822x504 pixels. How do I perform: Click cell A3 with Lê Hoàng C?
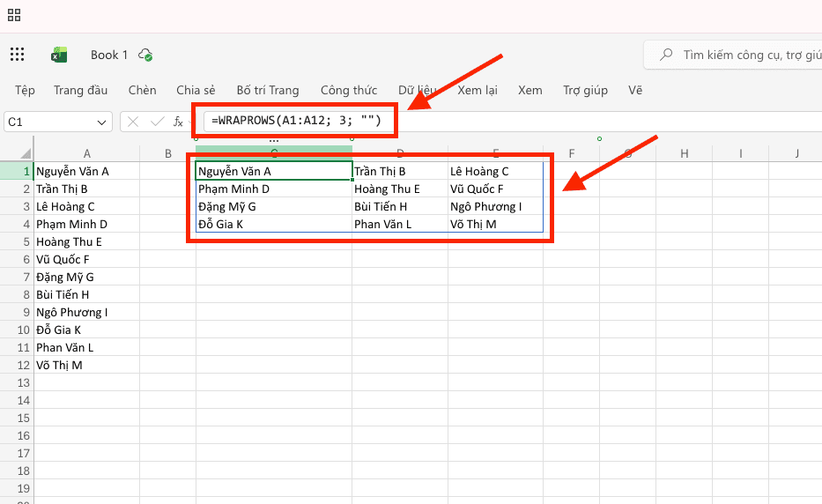pyautogui.click(x=87, y=207)
